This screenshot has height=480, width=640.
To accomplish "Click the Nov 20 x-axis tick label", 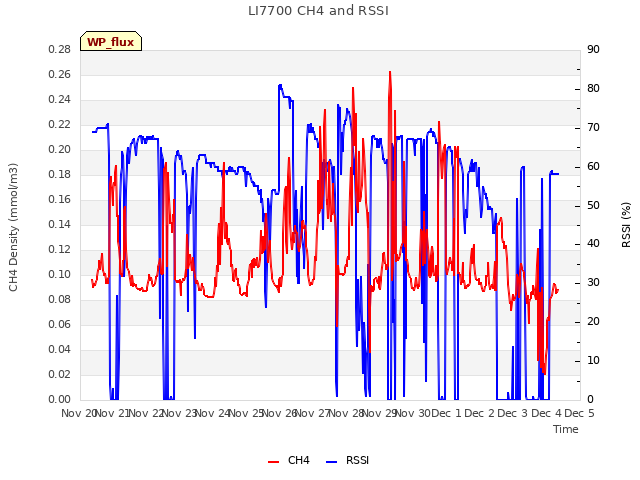I will coord(78,413).
